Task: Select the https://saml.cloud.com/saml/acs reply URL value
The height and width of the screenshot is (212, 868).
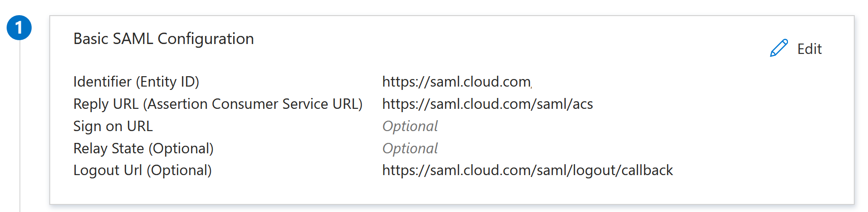Action: pos(487,104)
